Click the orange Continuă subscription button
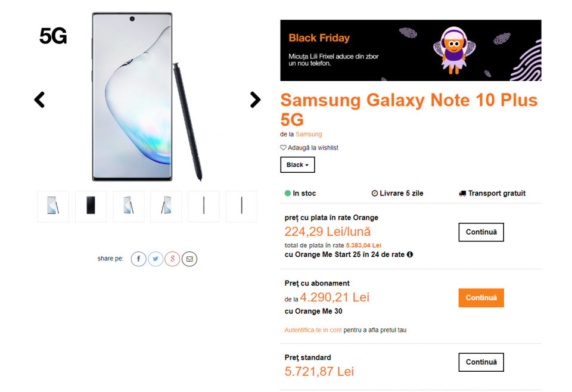This screenshot has height=392, width=572. tap(481, 298)
